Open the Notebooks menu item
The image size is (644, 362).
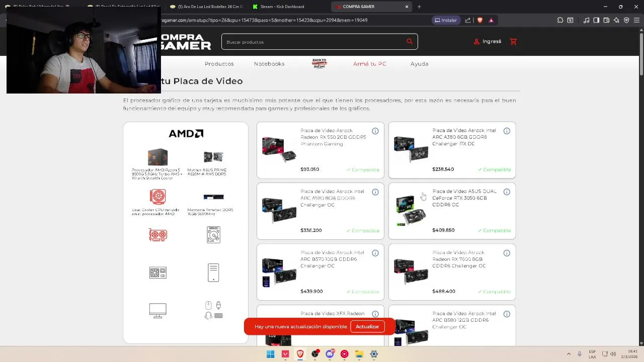269,64
